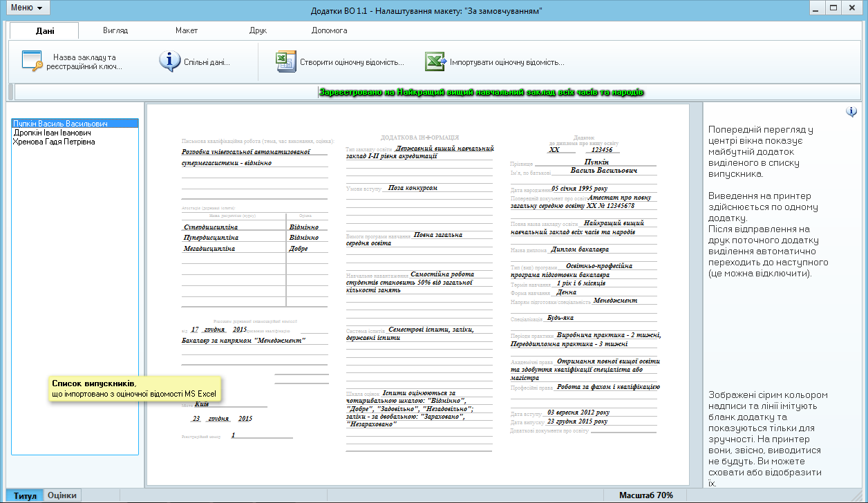The width and height of the screenshot is (868, 503).
Task: Click the Масштаб 70% status indicator
Action: [645, 495]
